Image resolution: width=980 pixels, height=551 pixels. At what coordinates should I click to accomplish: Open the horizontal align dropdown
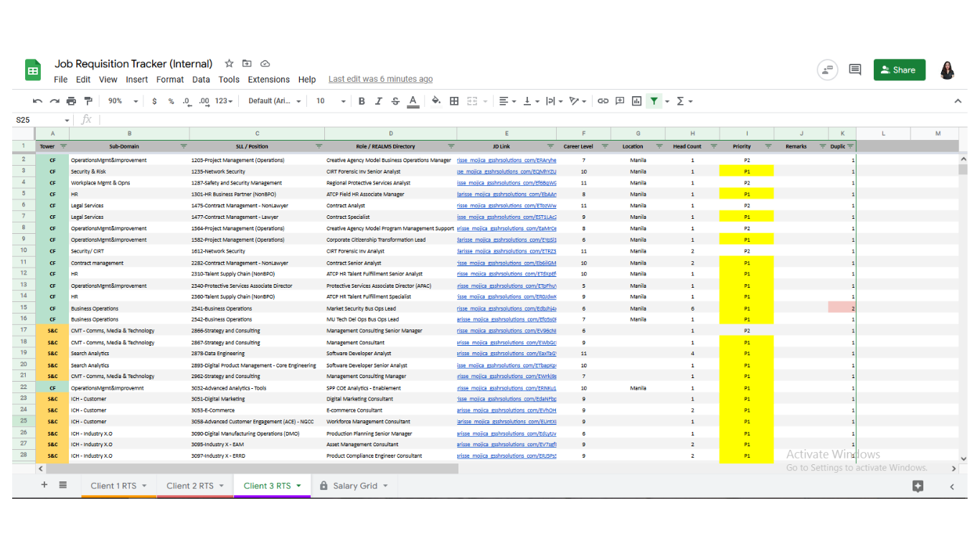click(507, 101)
